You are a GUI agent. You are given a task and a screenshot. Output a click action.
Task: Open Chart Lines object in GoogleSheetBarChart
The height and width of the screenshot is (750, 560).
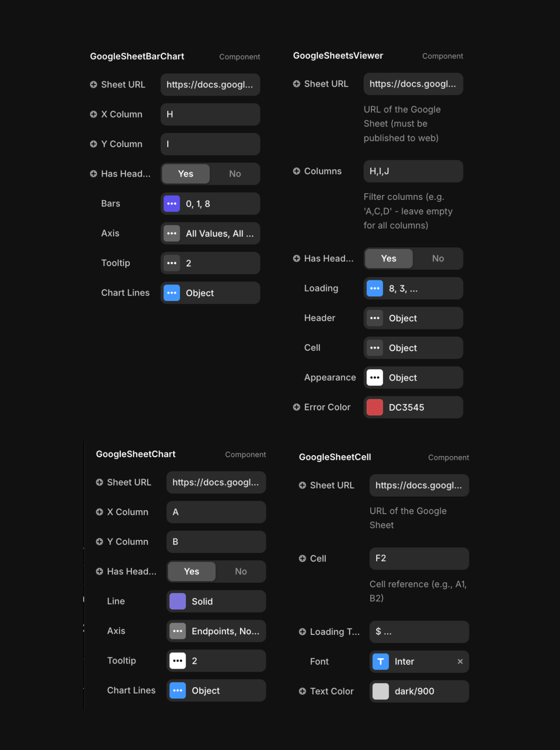[x=210, y=293]
